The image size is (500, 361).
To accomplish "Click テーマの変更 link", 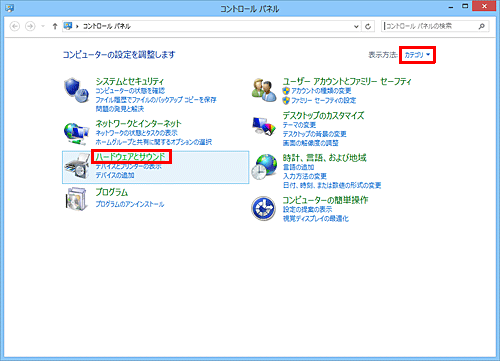I will (299, 125).
